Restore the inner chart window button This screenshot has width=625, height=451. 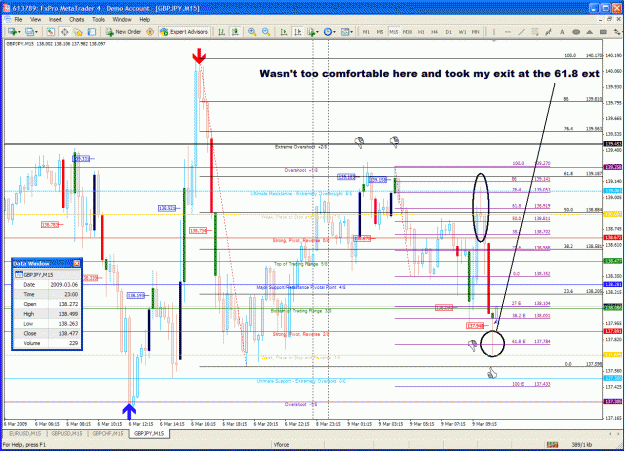[x=609, y=19]
